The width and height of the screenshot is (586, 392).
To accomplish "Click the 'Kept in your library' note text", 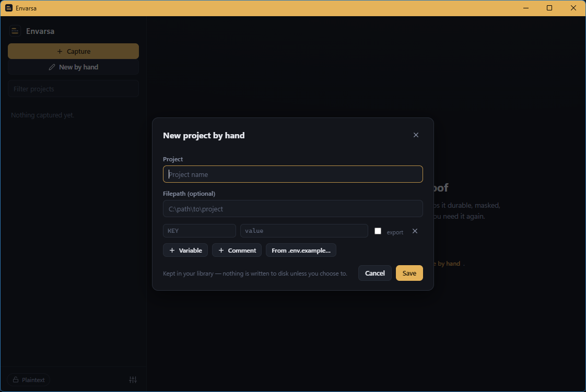I will [255, 274].
